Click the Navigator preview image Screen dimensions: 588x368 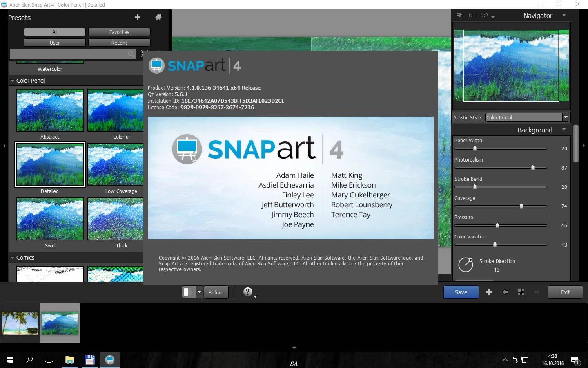click(511, 65)
